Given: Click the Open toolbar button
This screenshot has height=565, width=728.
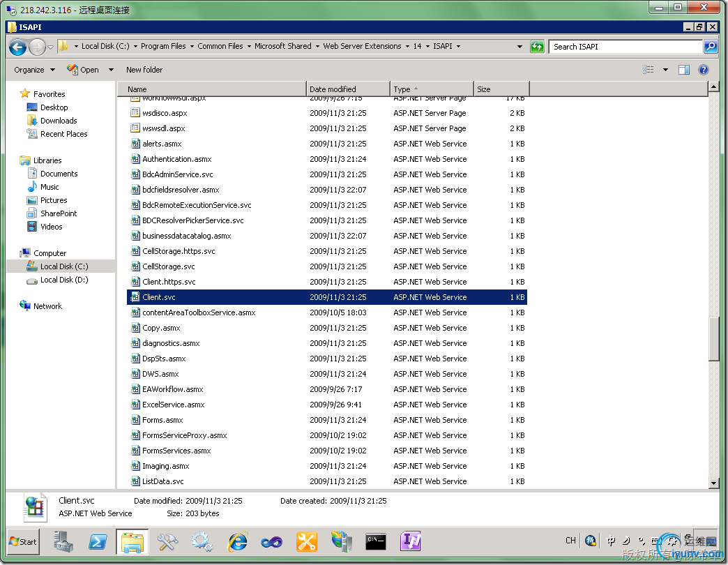Looking at the screenshot, I should point(84,70).
